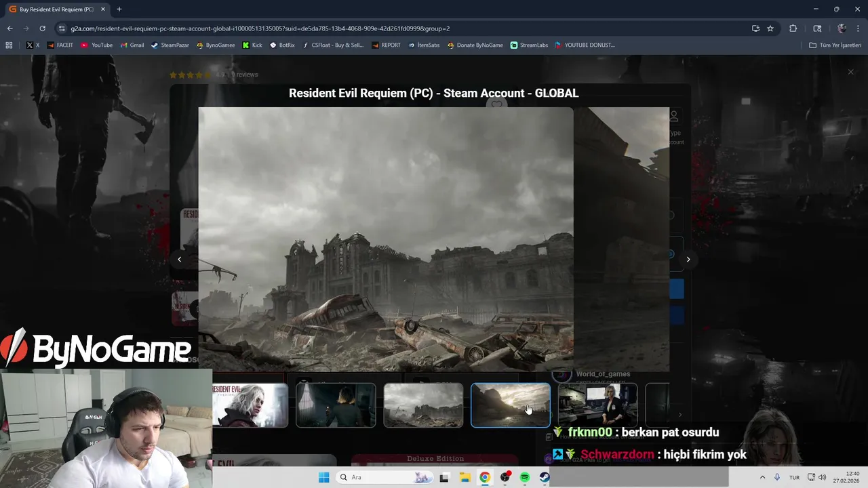Click the main ruined building gallery image
Viewport: 868px width, 488px height.
pos(386,239)
